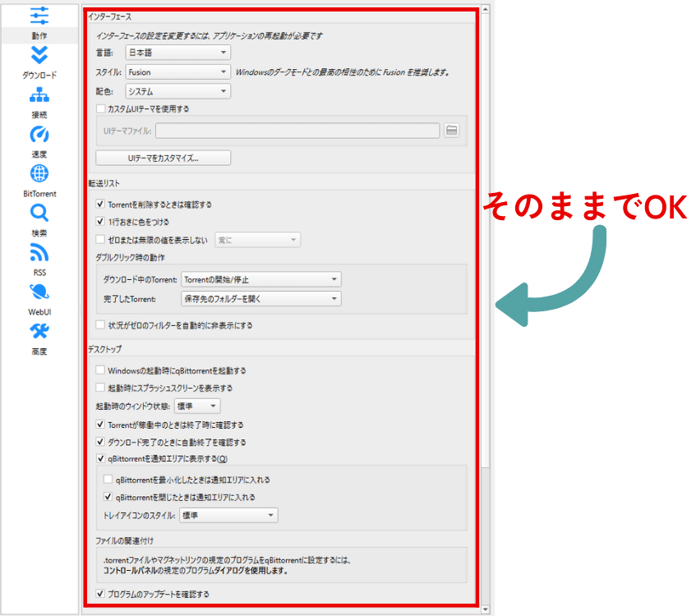Enable Windowsの起動時にqBittorrentを起動する checkbox
696x616 pixels.
pyautogui.click(x=101, y=371)
